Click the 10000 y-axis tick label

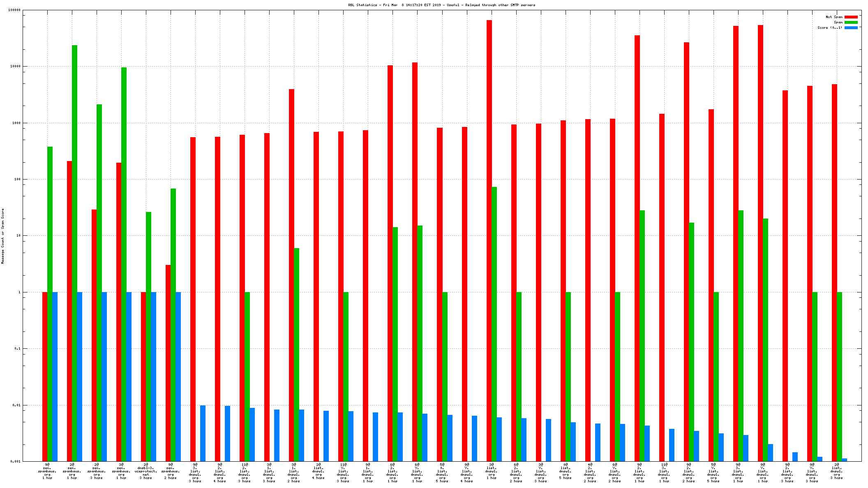(15, 67)
